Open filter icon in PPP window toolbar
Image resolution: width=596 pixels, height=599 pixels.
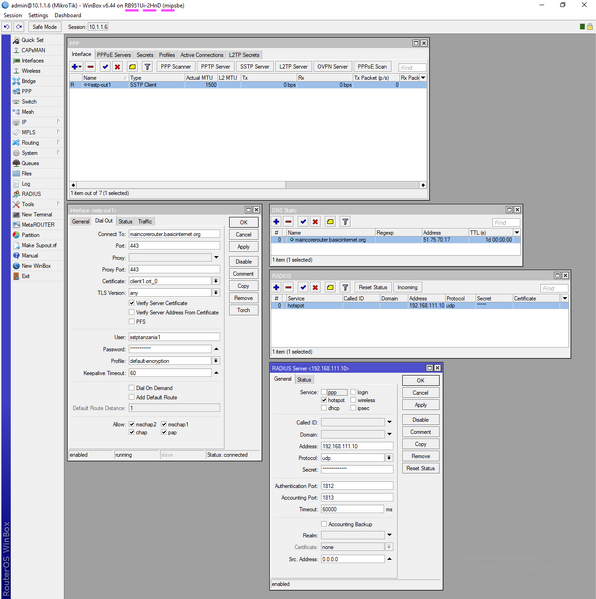click(147, 67)
